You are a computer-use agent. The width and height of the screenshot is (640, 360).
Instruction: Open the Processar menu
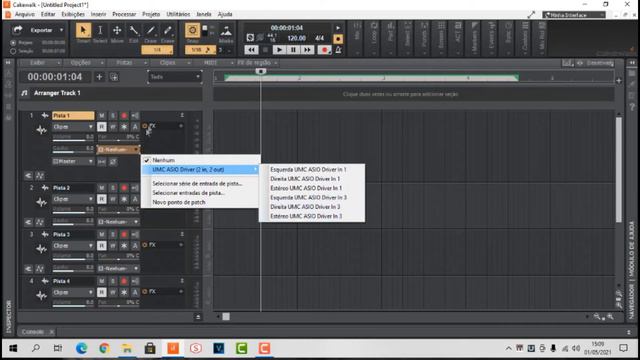pyautogui.click(x=124, y=14)
